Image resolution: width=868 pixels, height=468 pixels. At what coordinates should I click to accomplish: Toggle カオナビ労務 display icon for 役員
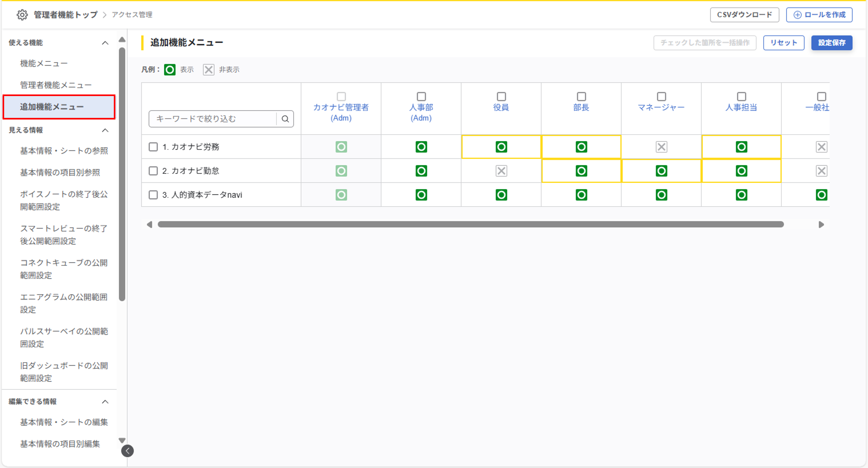[501, 147]
